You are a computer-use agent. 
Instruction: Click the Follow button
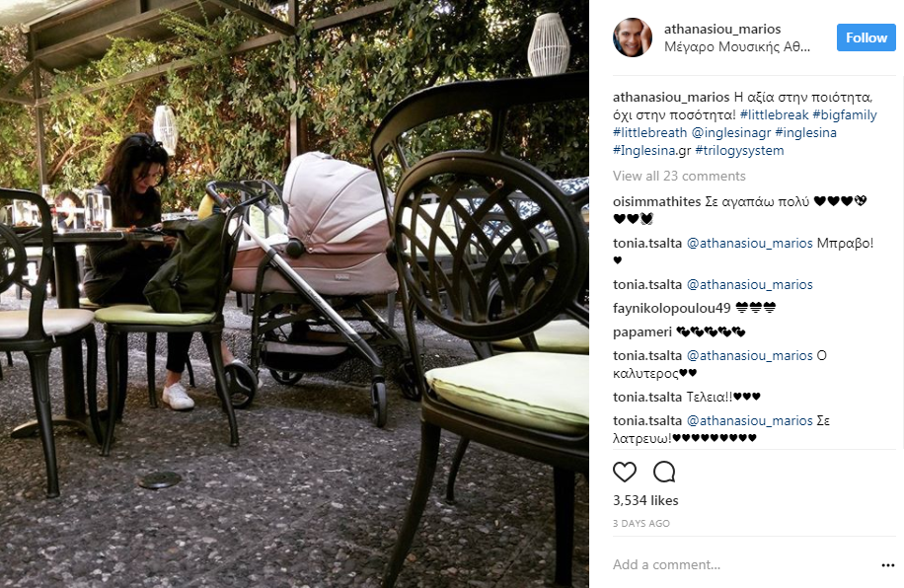pyautogui.click(x=866, y=37)
